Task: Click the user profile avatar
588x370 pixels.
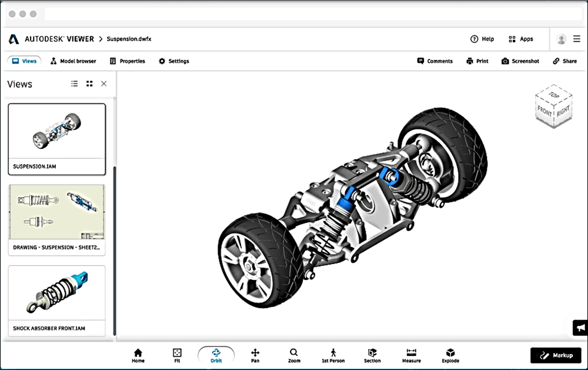Action: click(x=562, y=39)
